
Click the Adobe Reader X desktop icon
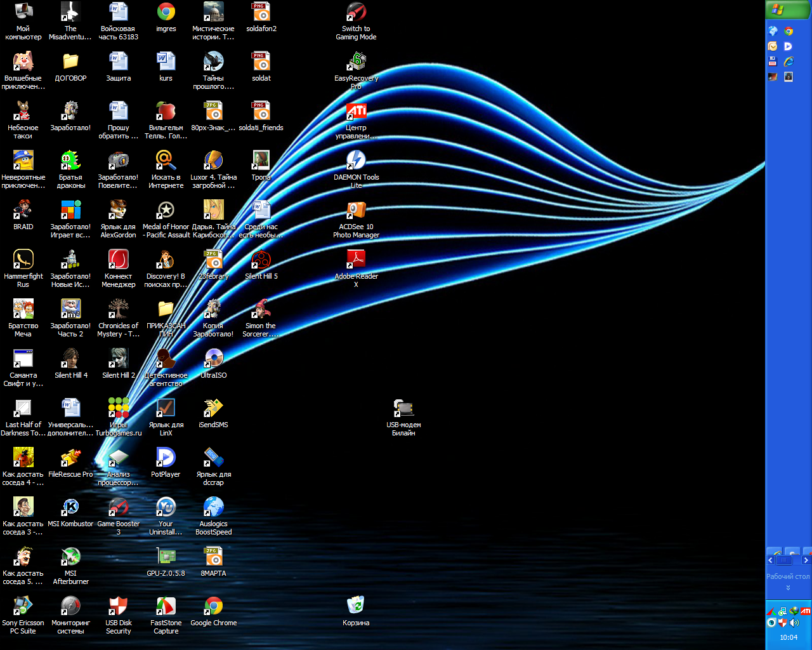click(356, 260)
